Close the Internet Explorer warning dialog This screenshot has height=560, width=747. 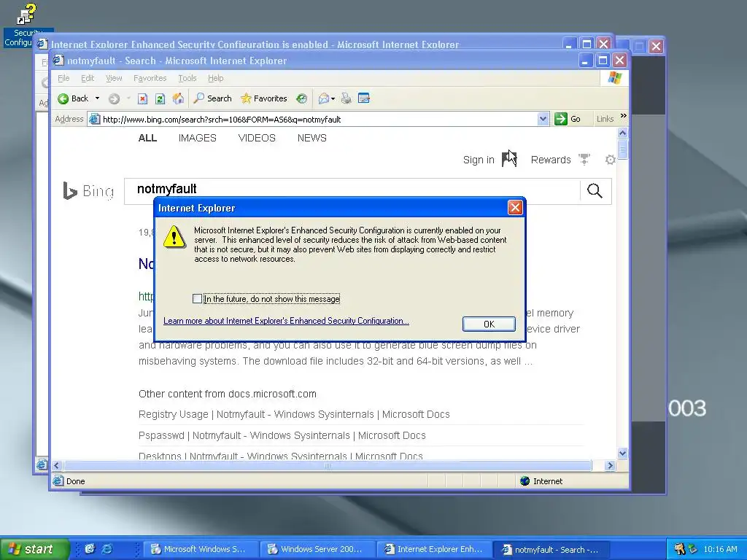(x=515, y=208)
